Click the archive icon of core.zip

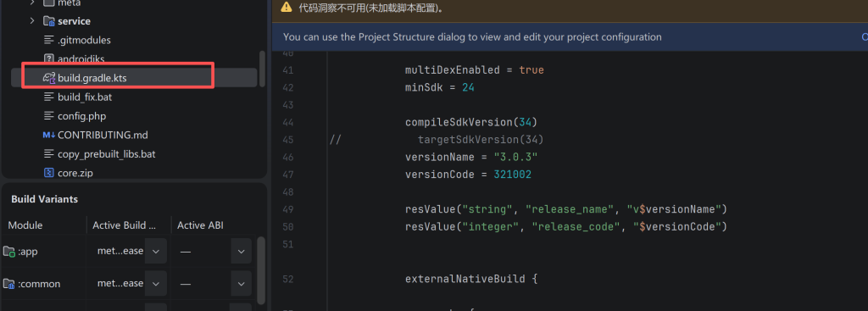pyautogui.click(x=48, y=173)
